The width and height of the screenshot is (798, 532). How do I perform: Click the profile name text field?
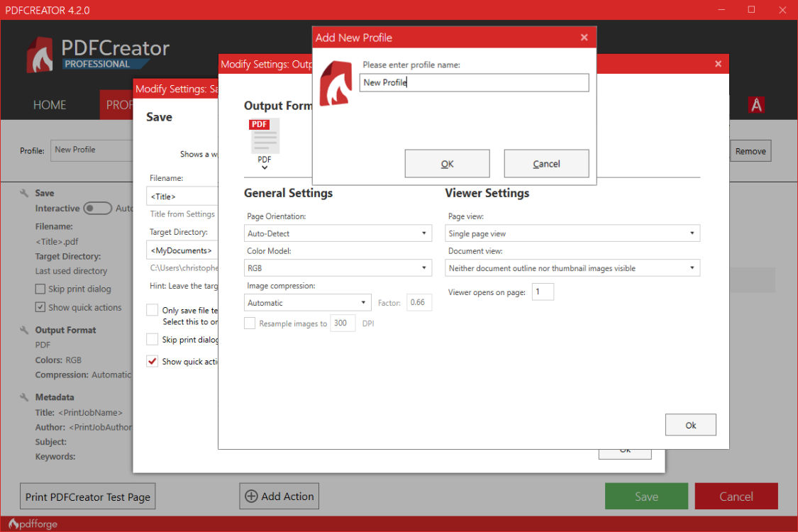coord(474,83)
